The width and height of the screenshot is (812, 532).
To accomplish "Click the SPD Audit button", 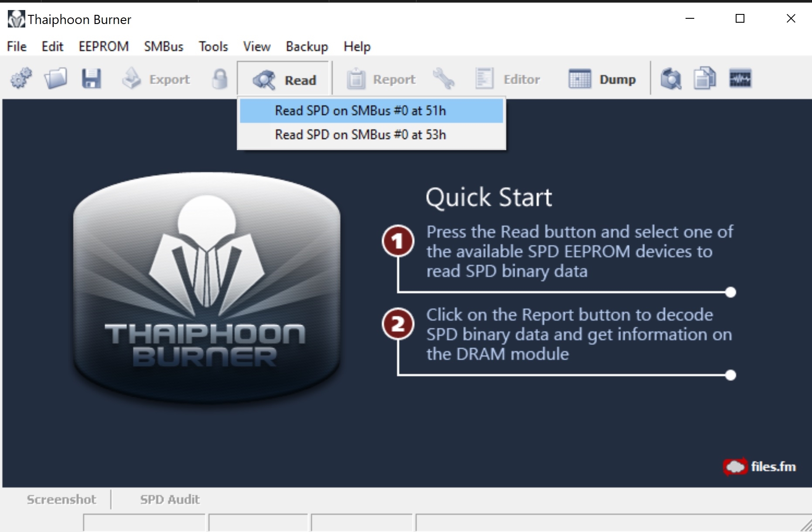I will (170, 499).
